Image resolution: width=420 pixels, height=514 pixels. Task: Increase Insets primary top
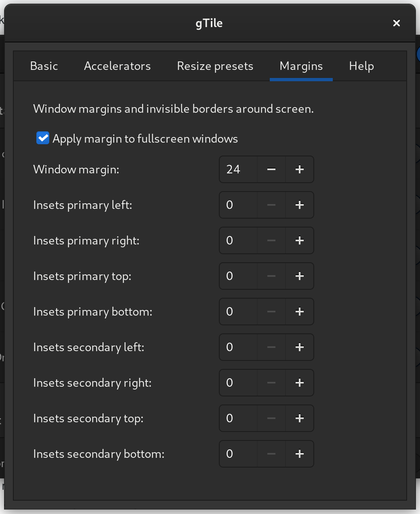click(300, 276)
